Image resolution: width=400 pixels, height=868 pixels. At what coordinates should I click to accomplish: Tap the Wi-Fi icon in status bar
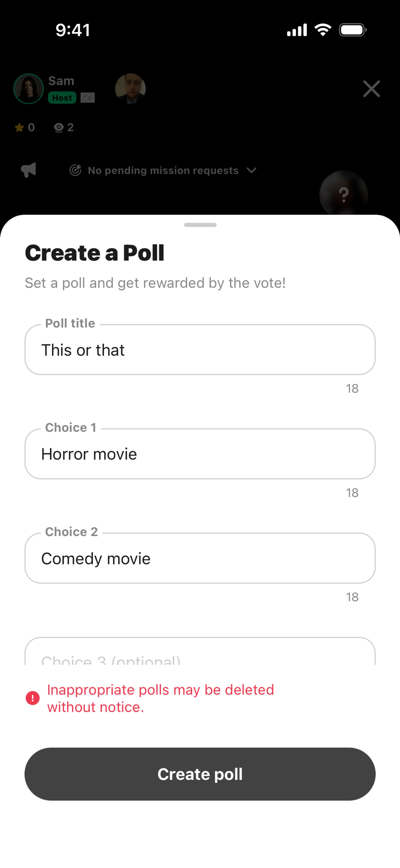click(322, 30)
